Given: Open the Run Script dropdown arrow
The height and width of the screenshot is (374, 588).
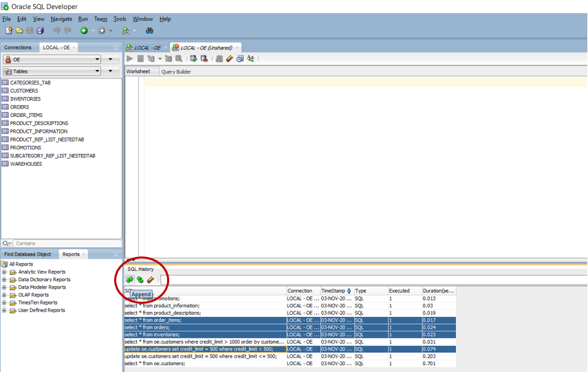Looking at the screenshot, I should 160,59.
